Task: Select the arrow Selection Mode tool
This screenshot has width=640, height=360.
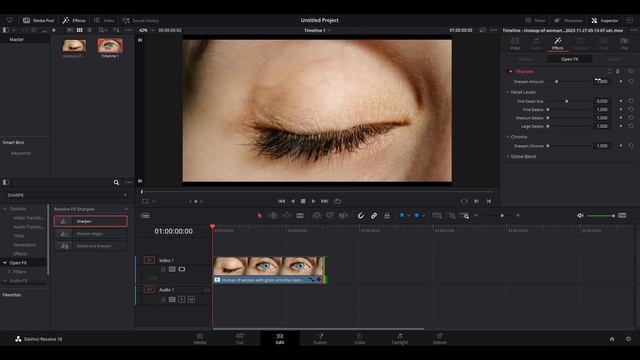Action: [259, 216]
